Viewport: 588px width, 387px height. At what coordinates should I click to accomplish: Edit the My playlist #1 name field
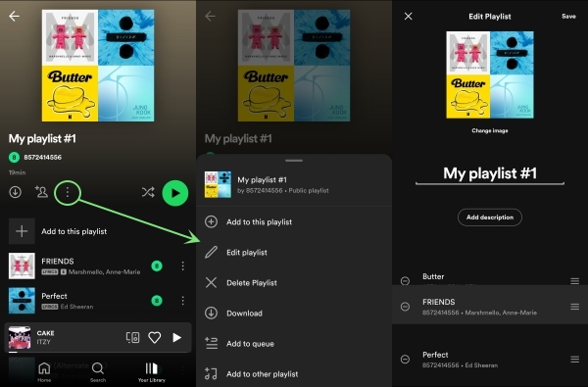490,173
